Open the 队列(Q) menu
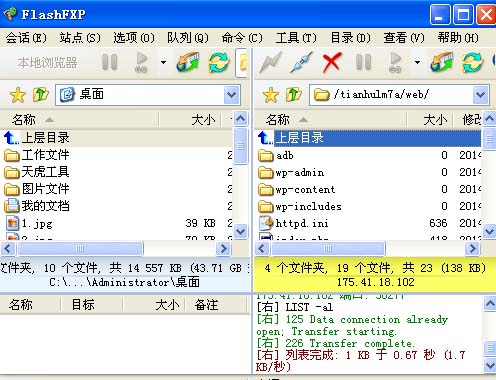The height and width of the screenshot is (380, 496). [188, 38]
